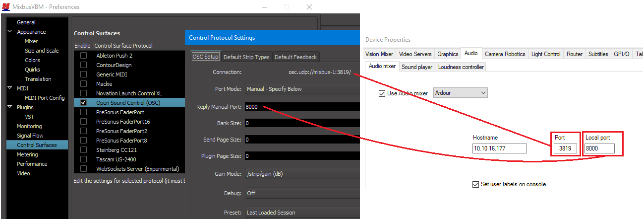Open the Sound player tab
Image resolution: width=644 pixels, height=219 pixels.
[416, 67]
